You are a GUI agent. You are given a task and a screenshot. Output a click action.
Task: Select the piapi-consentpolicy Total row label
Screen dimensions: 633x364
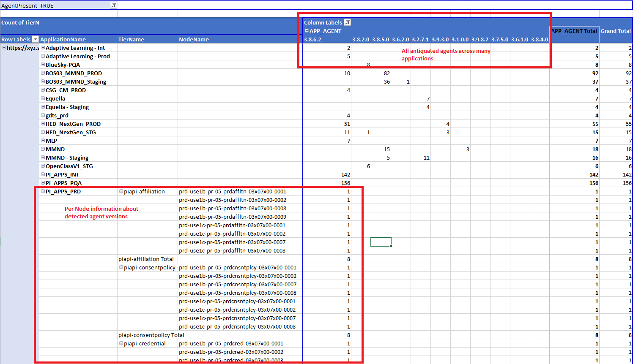click(x=151, y=335)
